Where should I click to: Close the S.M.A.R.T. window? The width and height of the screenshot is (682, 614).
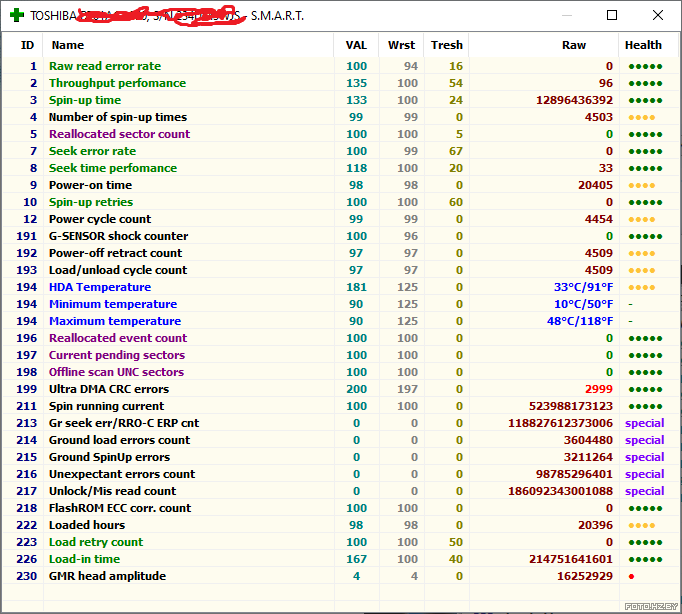pos(658,15)
